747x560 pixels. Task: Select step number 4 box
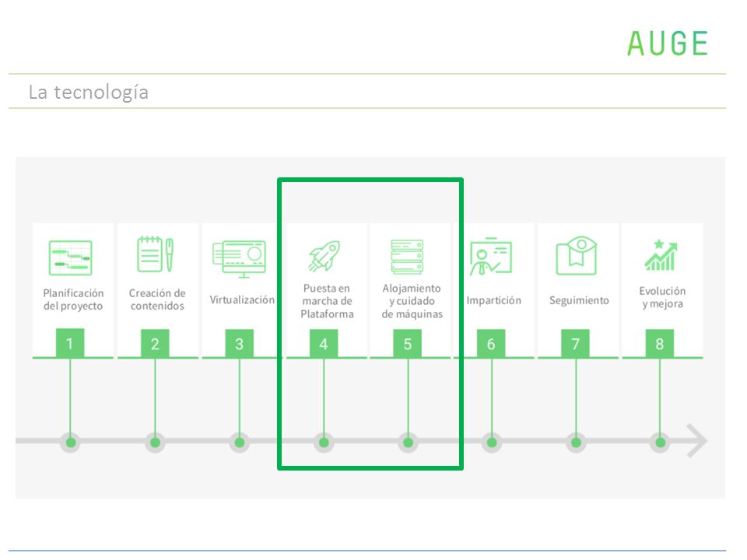[x=324, y=343]
